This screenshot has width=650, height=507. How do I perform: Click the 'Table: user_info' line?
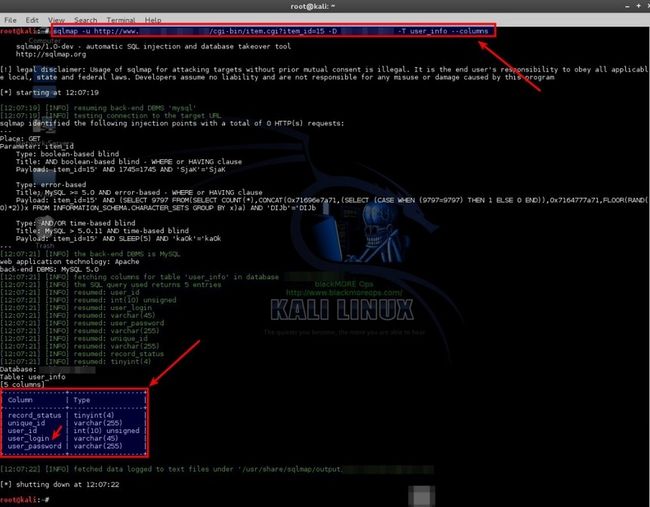click(x=33, y=377)
